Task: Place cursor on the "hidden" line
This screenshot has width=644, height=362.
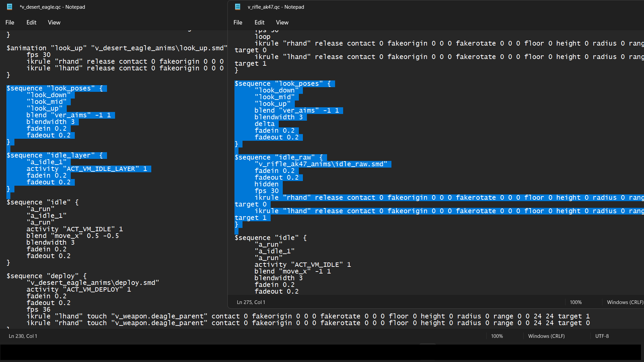Action: click(x=266, y=184)
